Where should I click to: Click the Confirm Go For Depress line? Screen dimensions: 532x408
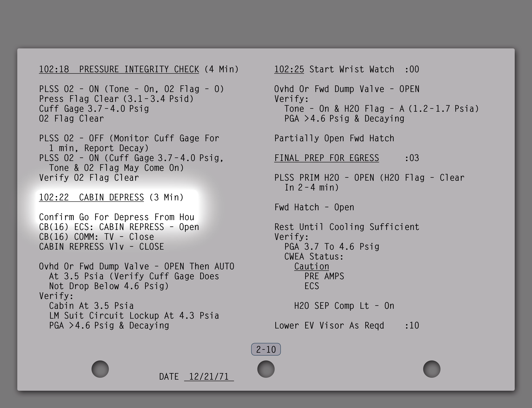coord(116,217)
